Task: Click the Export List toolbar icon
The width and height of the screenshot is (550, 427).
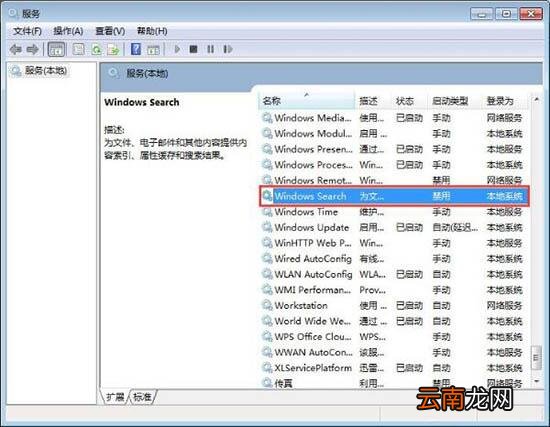Action: [x=113, y=49]
